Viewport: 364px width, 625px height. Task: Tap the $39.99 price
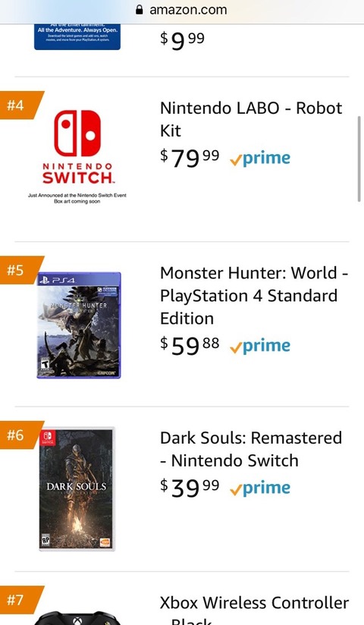pos(190,488)
